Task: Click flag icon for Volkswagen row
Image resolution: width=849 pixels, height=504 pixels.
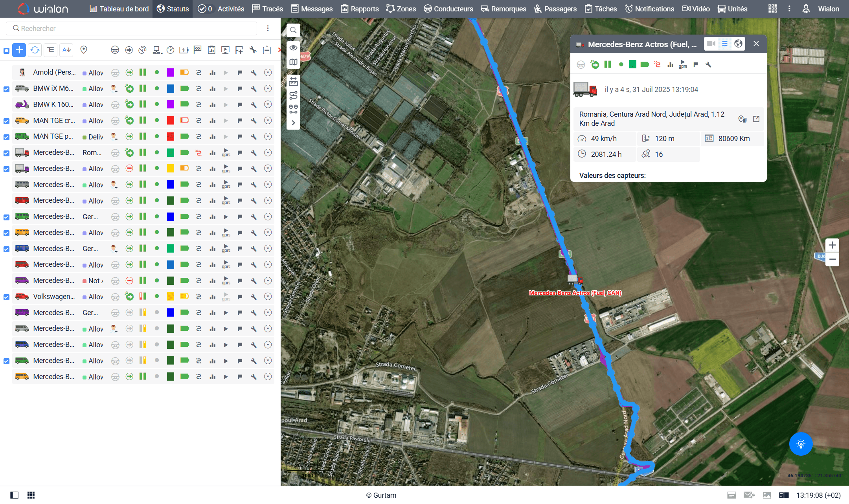Action: click(x=240, y=296)
